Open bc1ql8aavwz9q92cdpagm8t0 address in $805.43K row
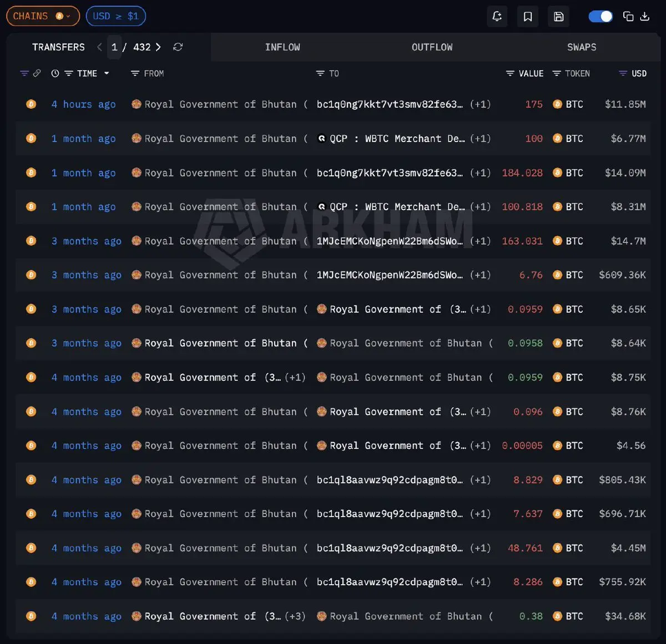Image resolution: width=666 pixels, height=644 pixels. [389, 480]
